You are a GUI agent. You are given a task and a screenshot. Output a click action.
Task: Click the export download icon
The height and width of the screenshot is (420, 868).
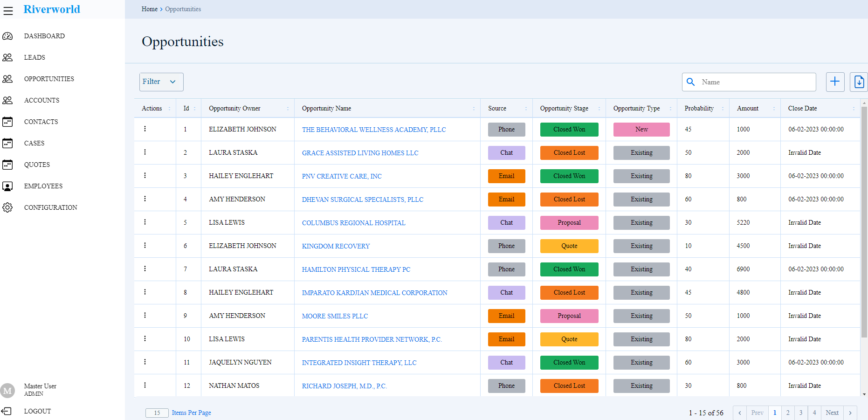click(859, 82)
